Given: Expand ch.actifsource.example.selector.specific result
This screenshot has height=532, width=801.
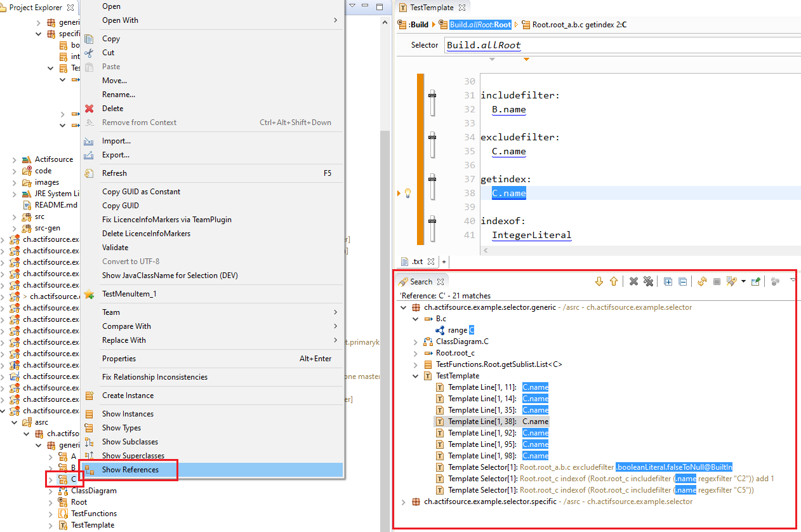Looking at the screenshot, I should coord(404,502).
